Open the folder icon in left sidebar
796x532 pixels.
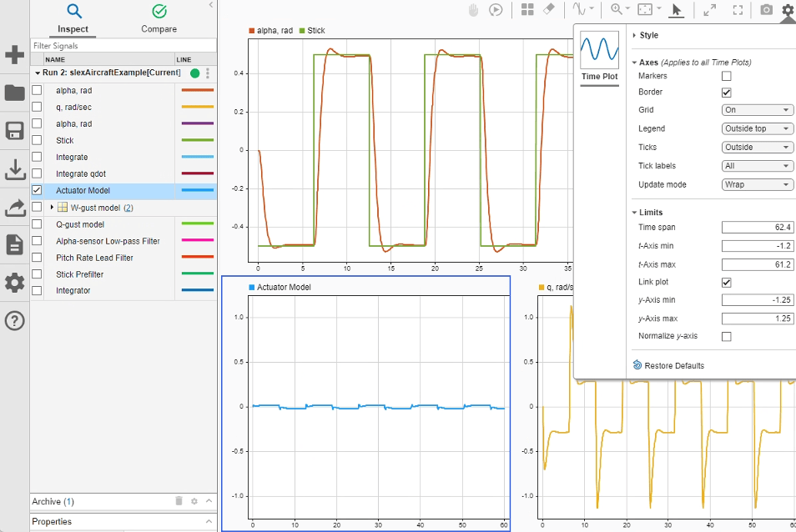click(x=15, y=93)
